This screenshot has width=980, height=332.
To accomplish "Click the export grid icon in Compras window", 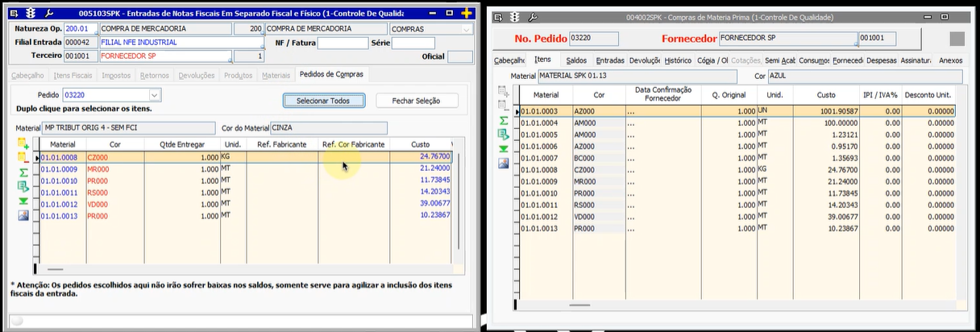I will point(504,134).
